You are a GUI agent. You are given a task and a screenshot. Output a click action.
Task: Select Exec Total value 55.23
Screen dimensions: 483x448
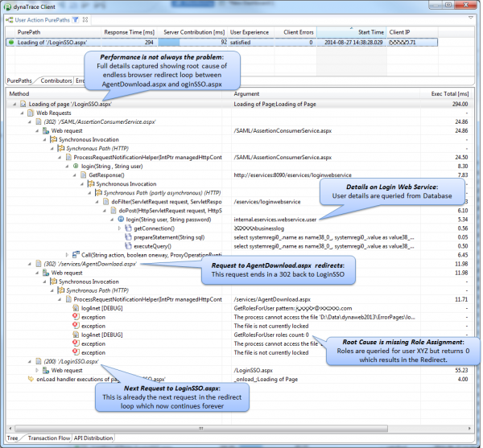click(461, 371)
